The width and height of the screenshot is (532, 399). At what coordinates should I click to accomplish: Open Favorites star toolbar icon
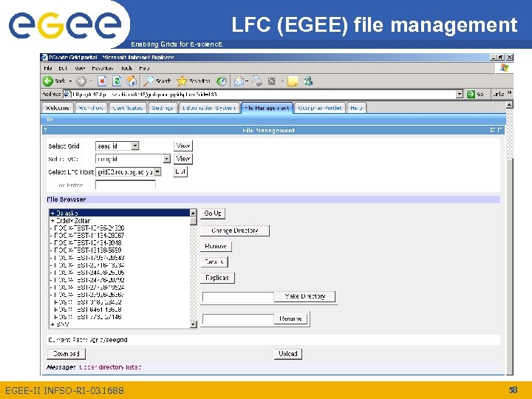click(x=183, y=81)
